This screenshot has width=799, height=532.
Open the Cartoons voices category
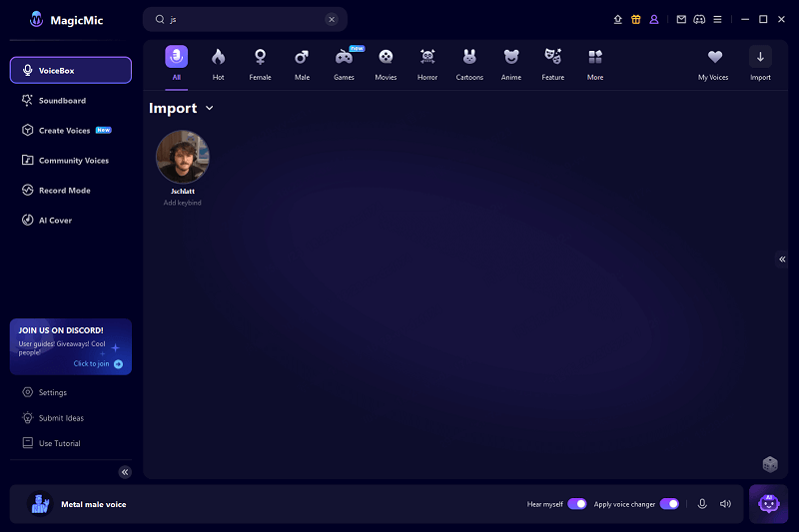(x=469, y=64)
